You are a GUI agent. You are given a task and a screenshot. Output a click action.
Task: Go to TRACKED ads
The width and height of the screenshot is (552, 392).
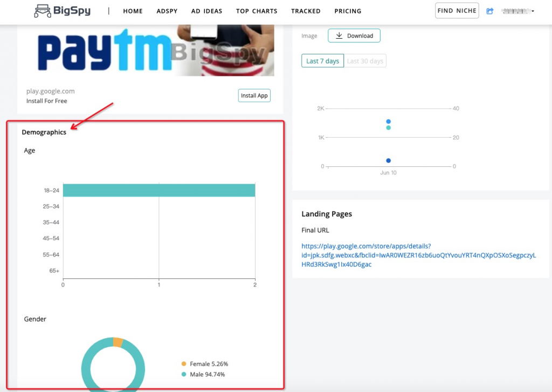306,11
